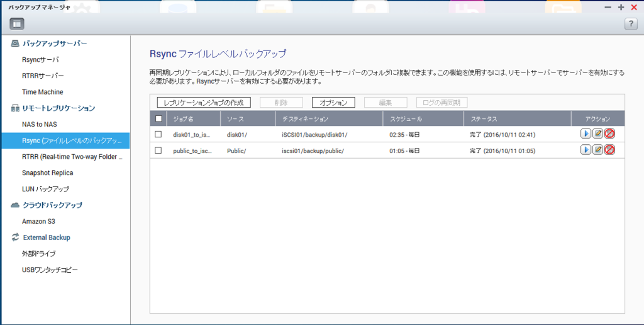This screenshot has height=325, width=644.
Task: Click the ログの再同期 button
Action: 441,103
